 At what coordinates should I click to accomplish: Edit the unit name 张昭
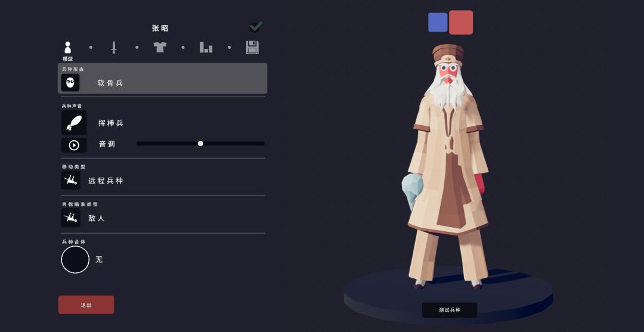160,29
